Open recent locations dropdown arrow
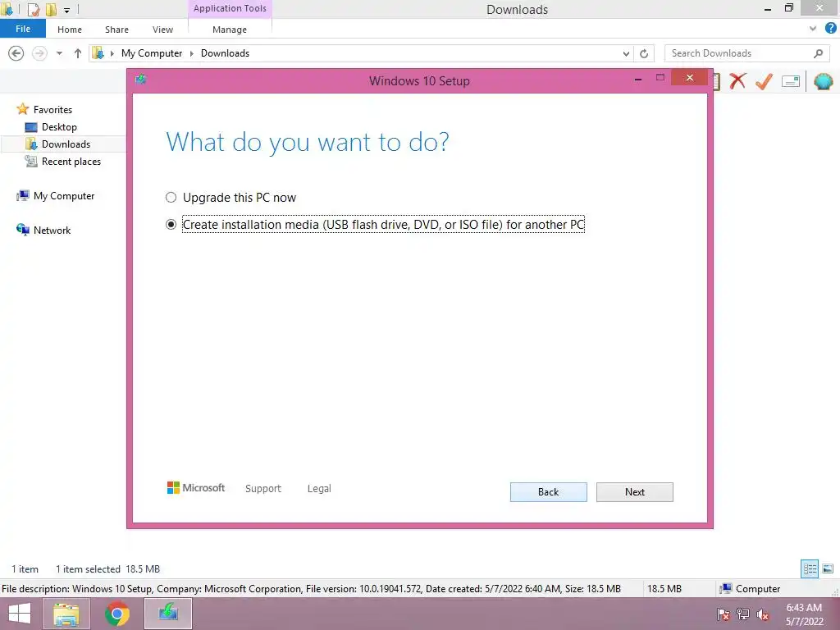The height and width of the screenshot is (630, 840). tap(59, 53)
